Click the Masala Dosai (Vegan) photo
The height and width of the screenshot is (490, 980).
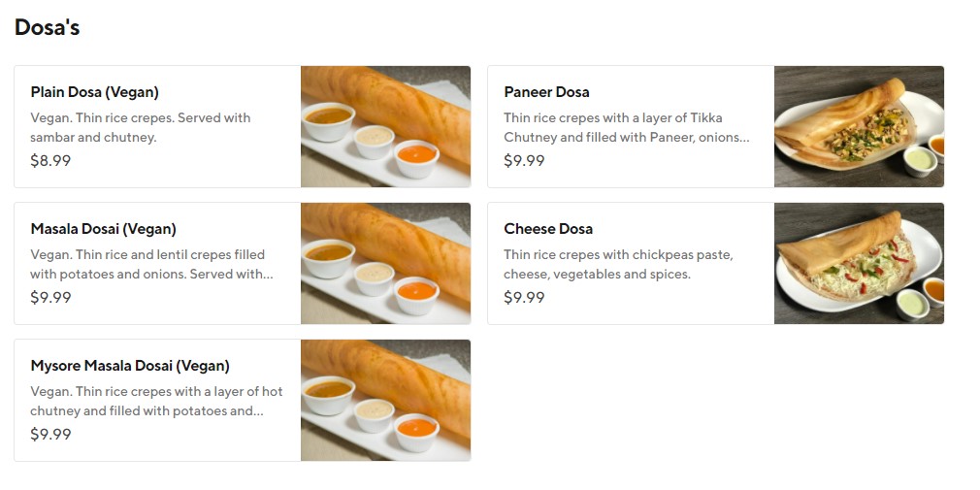[385, 263]
